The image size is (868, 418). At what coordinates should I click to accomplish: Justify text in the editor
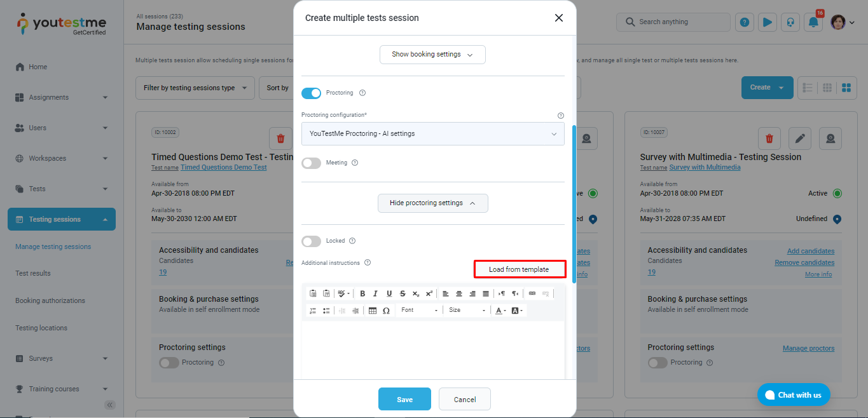coord(486,293)
